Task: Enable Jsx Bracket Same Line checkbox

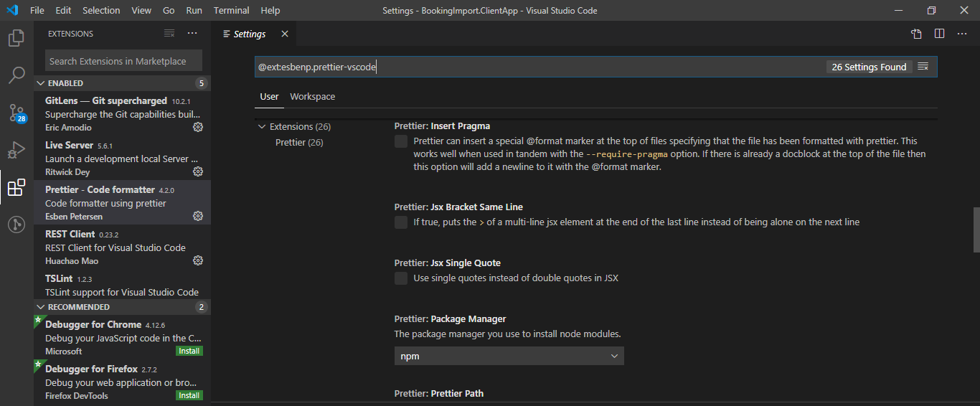Action: 401,222
